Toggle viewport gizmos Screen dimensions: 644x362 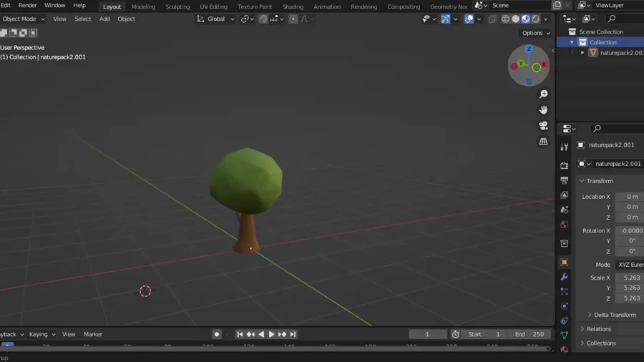click(x=446, y=19)
